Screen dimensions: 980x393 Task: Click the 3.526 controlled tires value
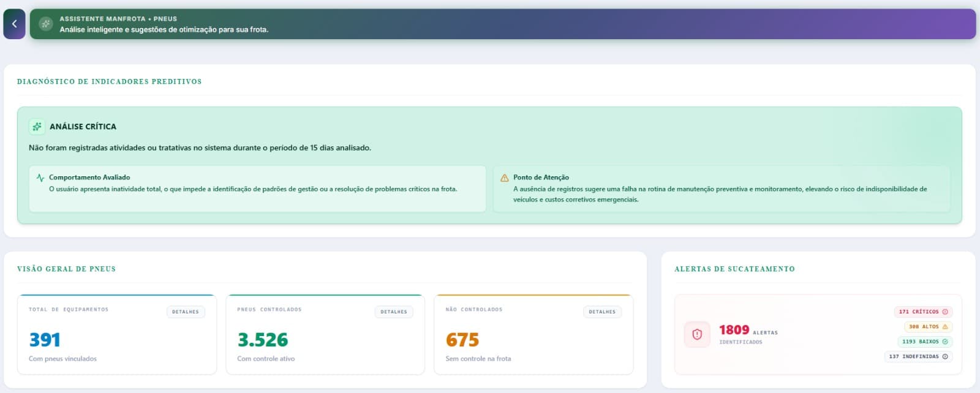(263, 340)
